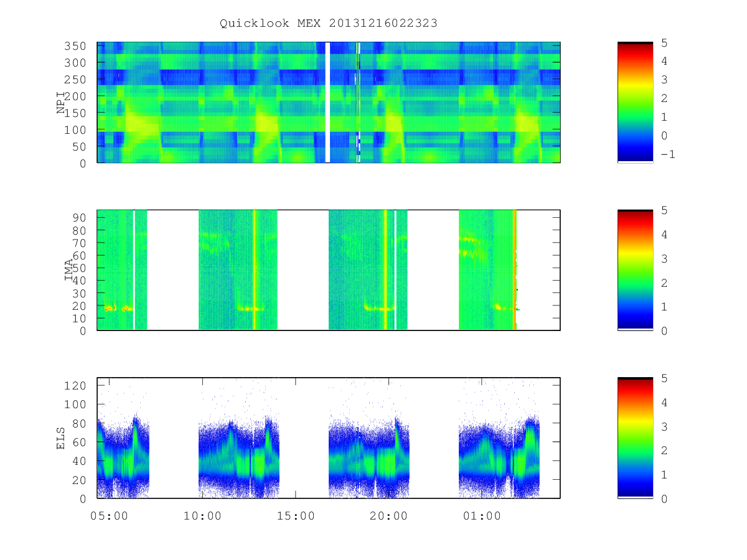Viewport: 747px width, 560px height.
Task: Click the NPI panel color scale bar
Action: click(635, 102)
